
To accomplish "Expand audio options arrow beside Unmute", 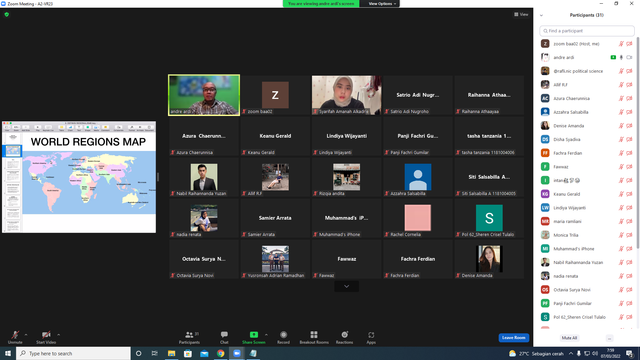I will tap(26, 335).
